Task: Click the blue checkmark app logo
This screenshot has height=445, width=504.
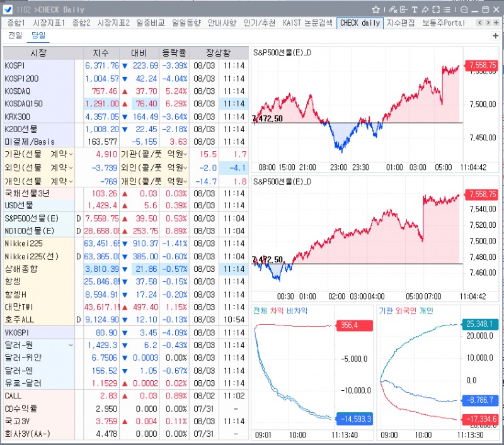Action: point(8,9)
